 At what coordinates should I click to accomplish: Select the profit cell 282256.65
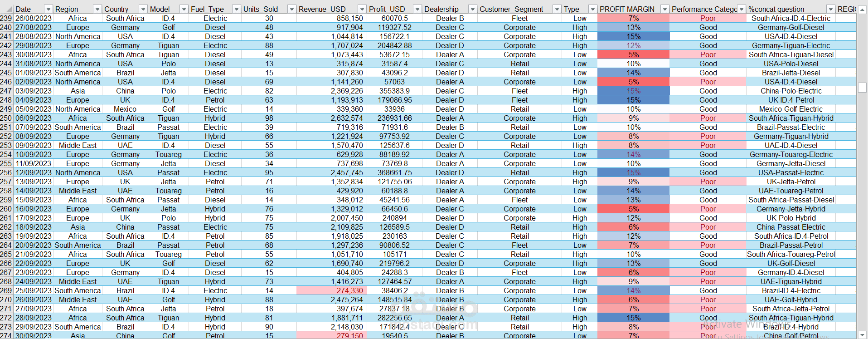[x=394, y=318]
